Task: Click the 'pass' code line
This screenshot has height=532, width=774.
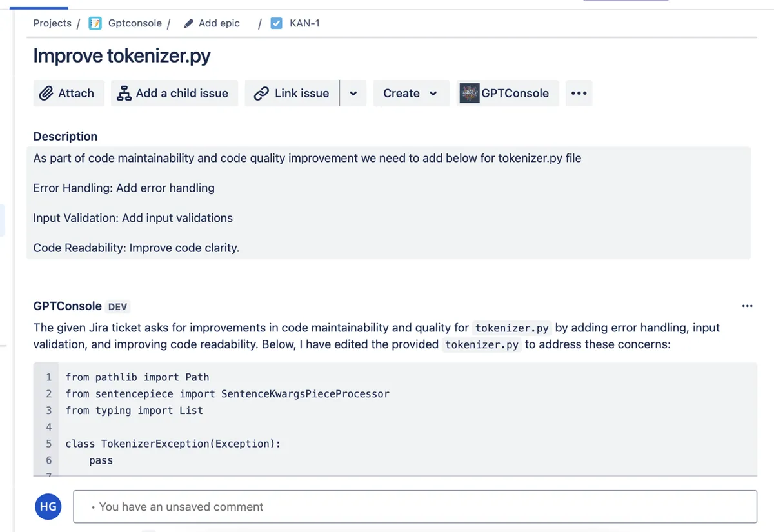Action: (x=101, y=460)
